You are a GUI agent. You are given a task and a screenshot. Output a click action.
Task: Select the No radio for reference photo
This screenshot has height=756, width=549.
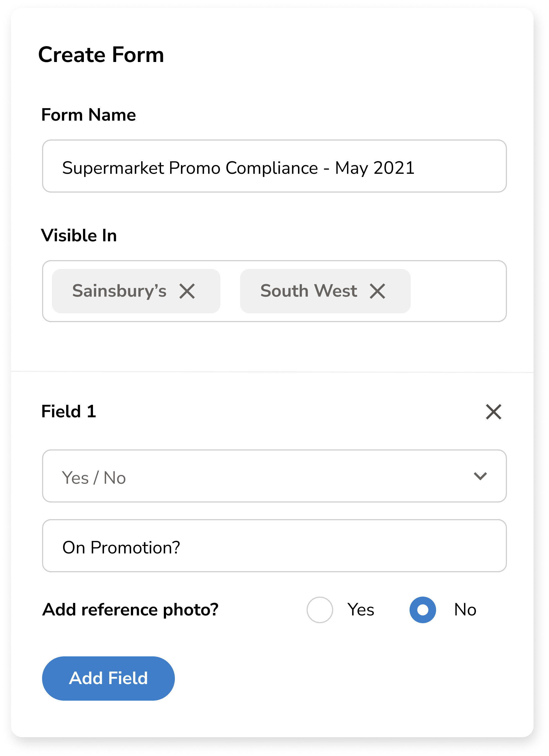pyautogui.click(x=423, y=610)
